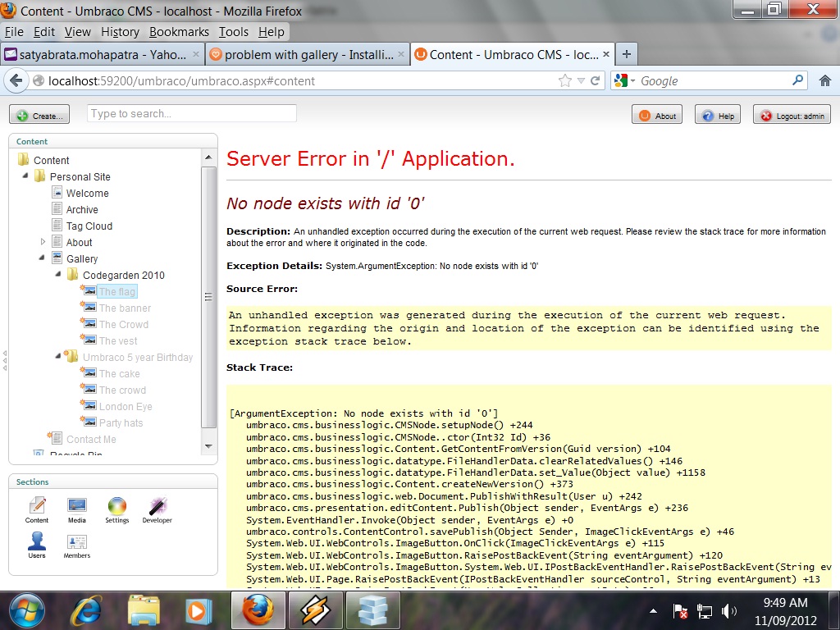The image size is (840, 630).
Task: Open Windows Media Player from taskbar
Action: [199, 610]
